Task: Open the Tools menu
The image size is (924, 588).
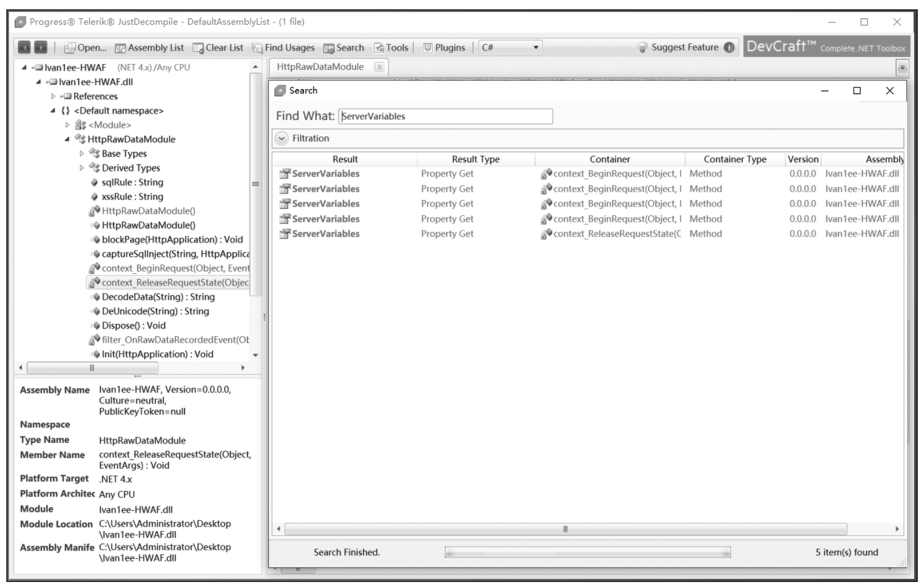Action: click(391, 48)
